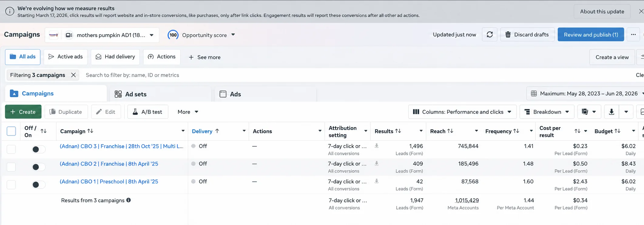The height and width of the screenshot is (225, 644).
Task: Click the download icon in CBO 2 results cell
Action: click(376, 163)
